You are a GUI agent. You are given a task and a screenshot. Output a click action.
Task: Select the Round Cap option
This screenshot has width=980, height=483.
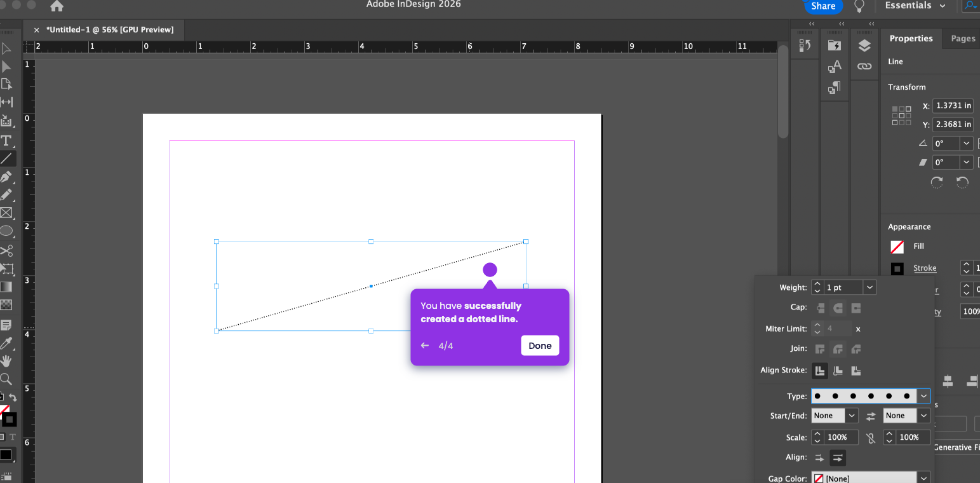click(x=838, y=308)
